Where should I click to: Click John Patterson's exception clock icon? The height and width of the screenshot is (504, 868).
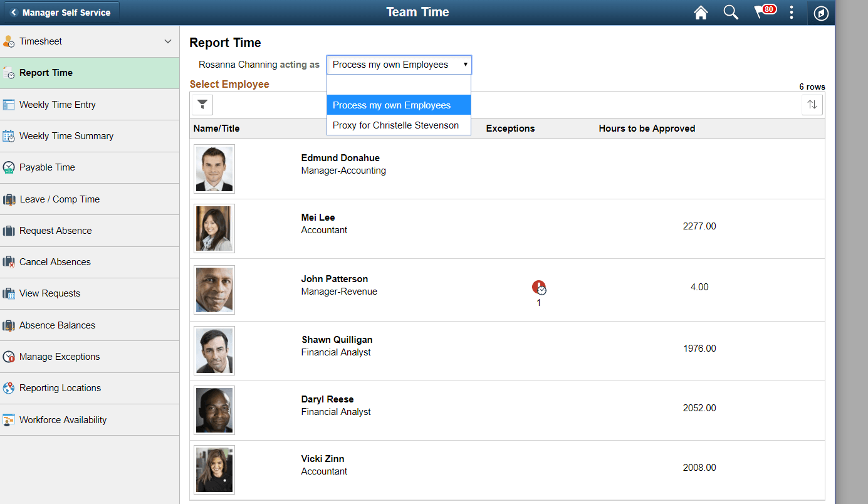click(538, 287)
